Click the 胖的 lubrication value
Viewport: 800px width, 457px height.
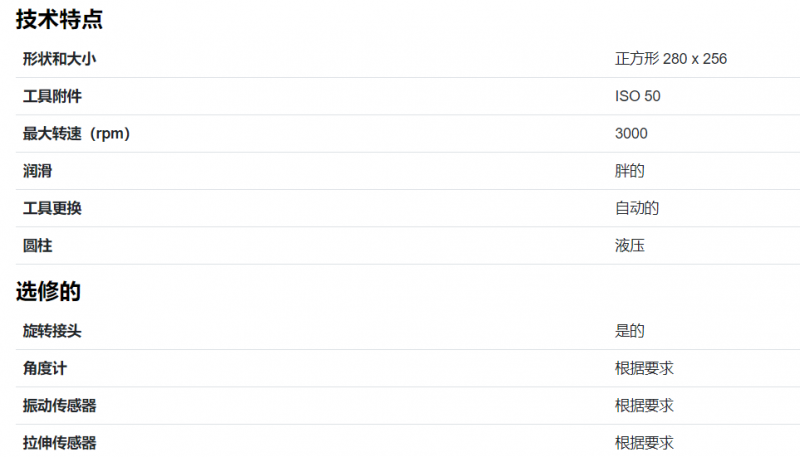pyautogui.click(x=630, y=171)
